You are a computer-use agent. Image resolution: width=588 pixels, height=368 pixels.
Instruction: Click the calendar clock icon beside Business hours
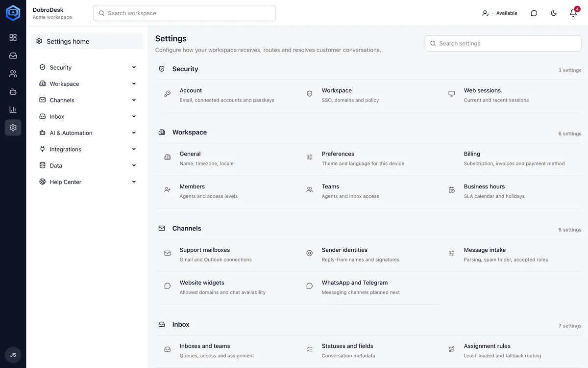tap(452, 190)
